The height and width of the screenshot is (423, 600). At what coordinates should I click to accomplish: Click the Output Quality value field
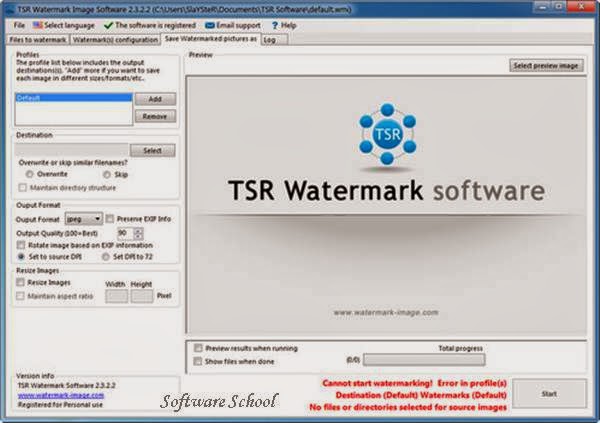click(x=125, y=233)
